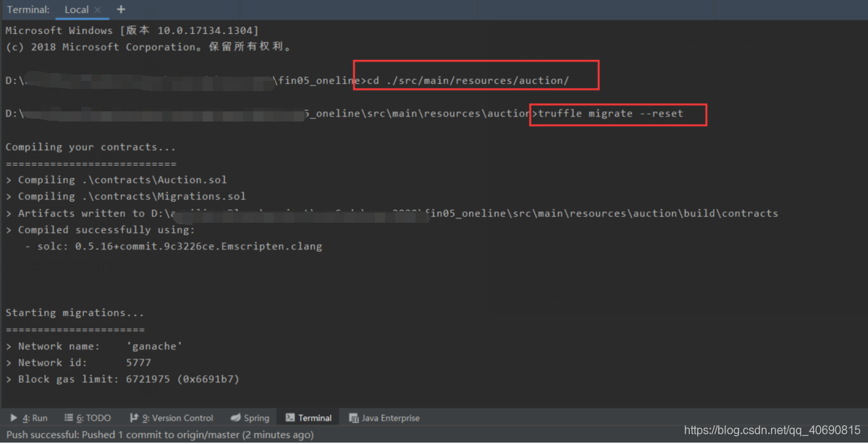Viewport: 868px width, 444px height.
Task: Open the Version Control tool window
Action: 171,418
